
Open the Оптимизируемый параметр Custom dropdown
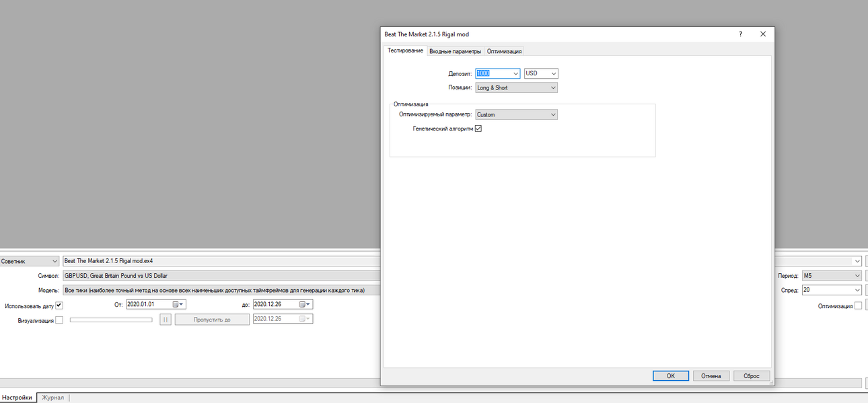pyautogui.click(x=516, y=114)
